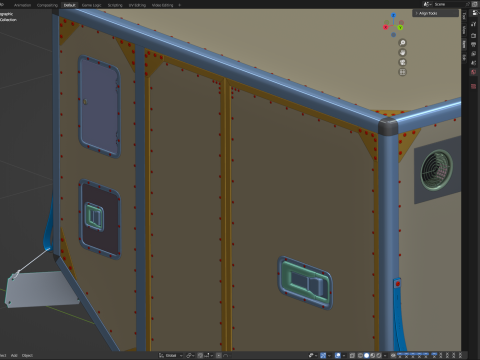Open snapping options dropdown
480x360 pixels.
[209, 355]
